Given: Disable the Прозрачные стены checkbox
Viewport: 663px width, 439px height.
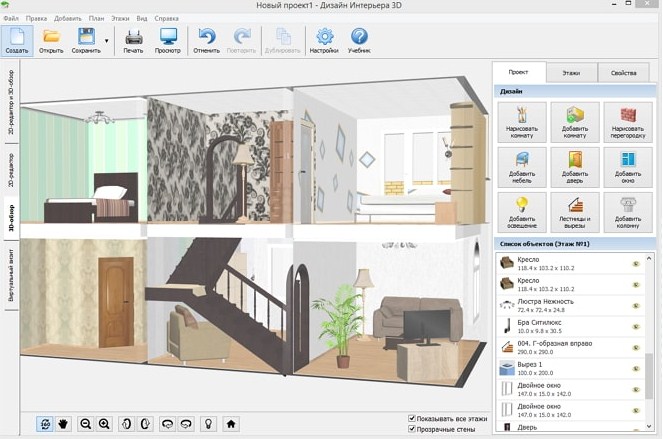Looking at the screenshot, I should 412,429.
